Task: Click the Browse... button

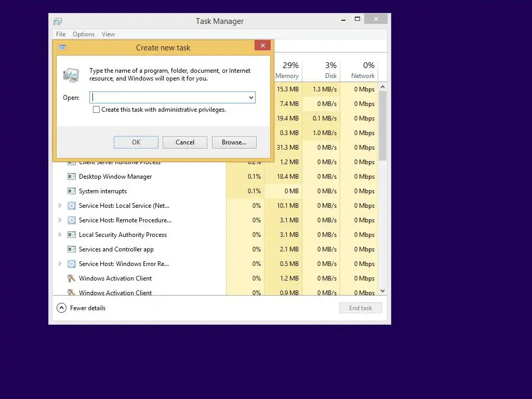Action: 234,142
